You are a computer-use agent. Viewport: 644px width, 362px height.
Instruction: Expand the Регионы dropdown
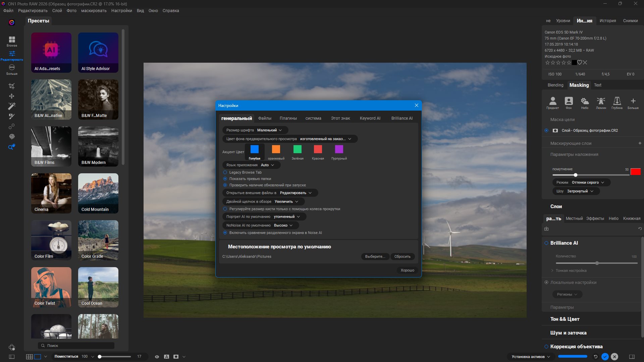[567, 294]
